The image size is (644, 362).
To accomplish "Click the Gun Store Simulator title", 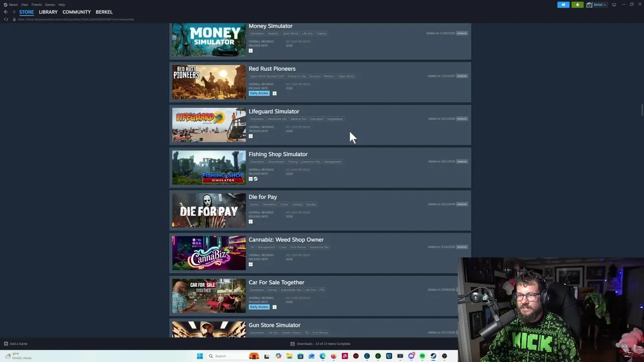I will coord(274,325).
